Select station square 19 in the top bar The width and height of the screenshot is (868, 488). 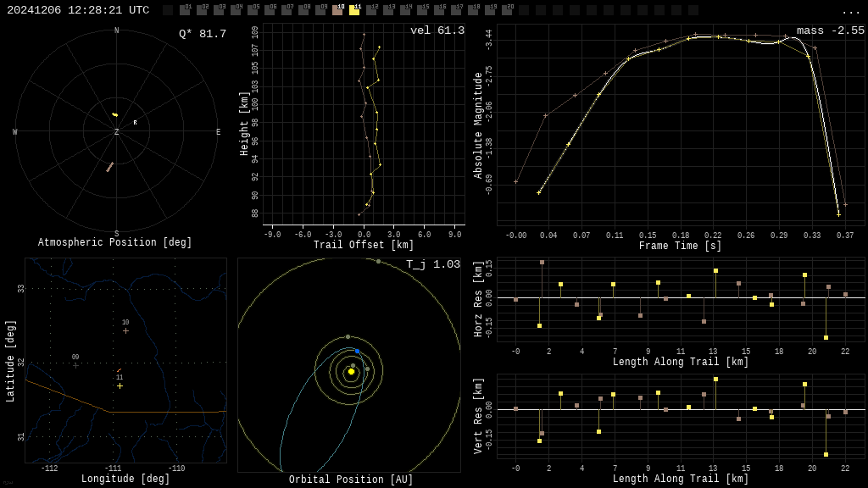[490, 10]
